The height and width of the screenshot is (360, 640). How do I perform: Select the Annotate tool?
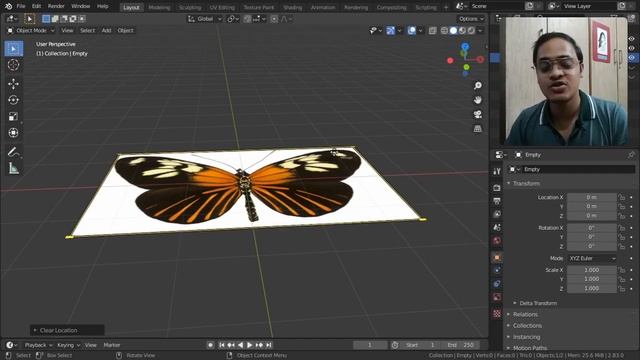[13, 152]
